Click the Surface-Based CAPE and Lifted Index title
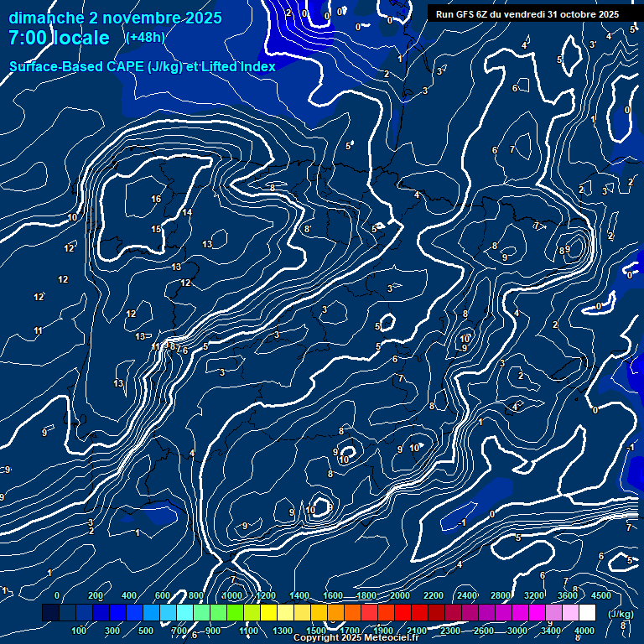The image size is (644, 644). coord(143,66)
